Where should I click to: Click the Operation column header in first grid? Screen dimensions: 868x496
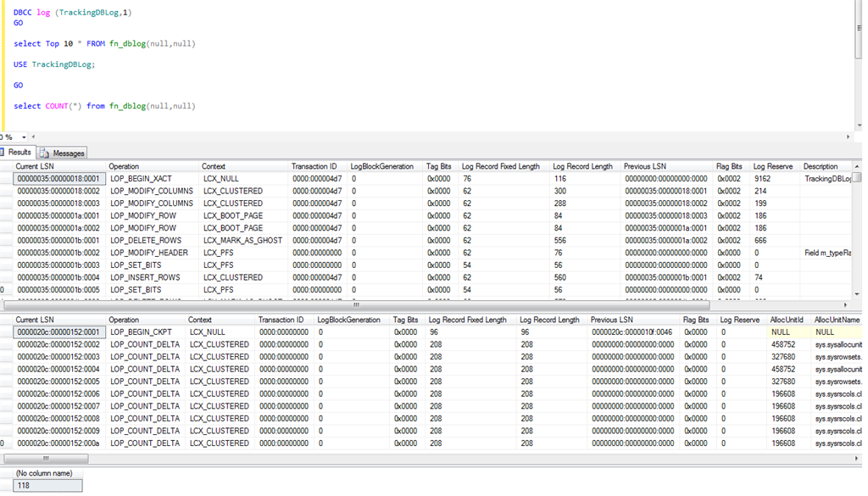124,167
